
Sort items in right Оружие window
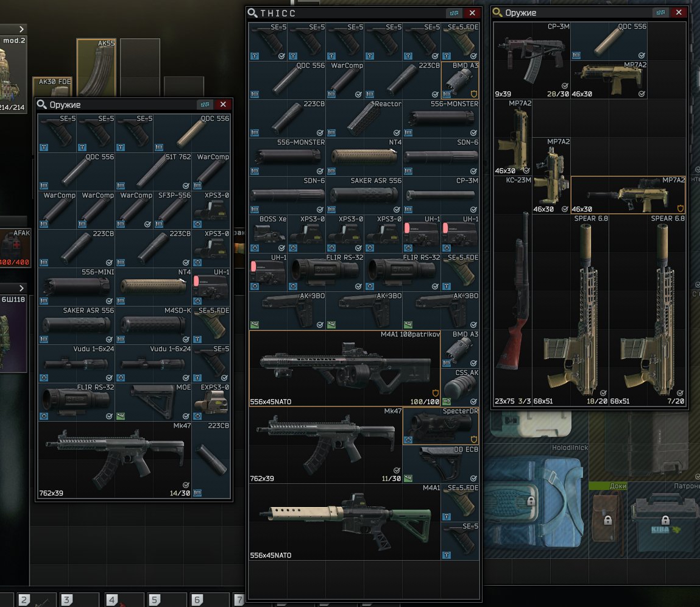(x=661, y=13)
